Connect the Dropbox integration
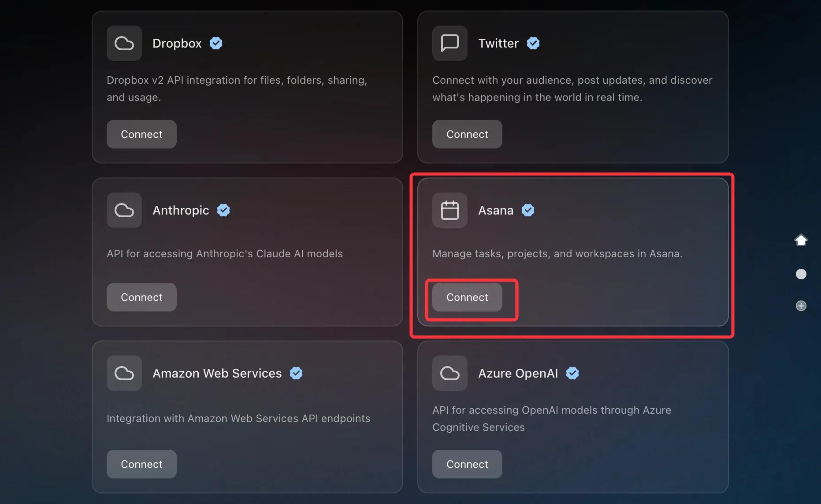The width and height of the screenshot is (821, 504). pos(141,134)
